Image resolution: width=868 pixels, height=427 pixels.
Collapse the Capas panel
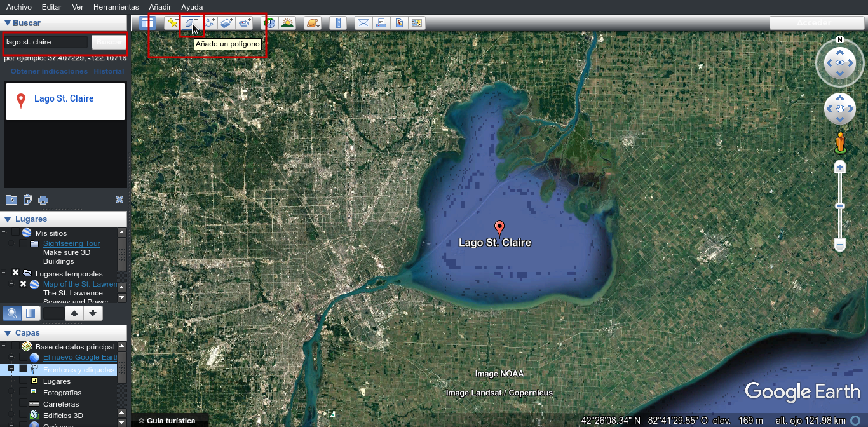click(8, 333)
